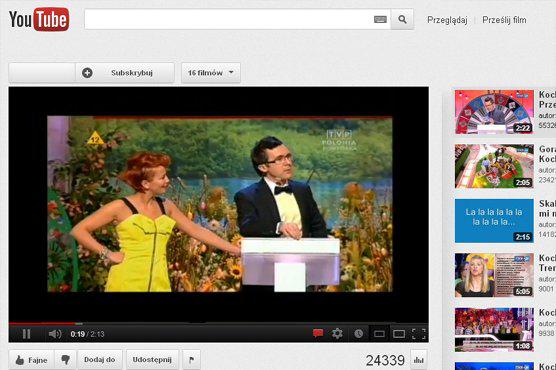Mute the video volume

click(55, 334)
